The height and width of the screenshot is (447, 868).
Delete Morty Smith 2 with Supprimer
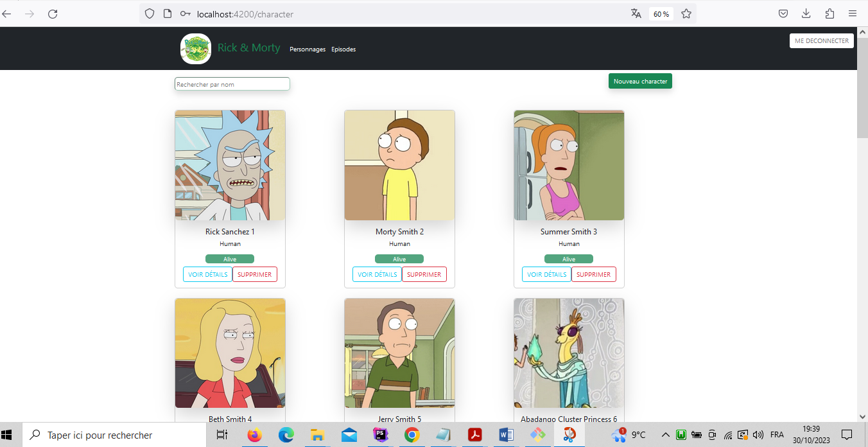[x=424, y=274]
